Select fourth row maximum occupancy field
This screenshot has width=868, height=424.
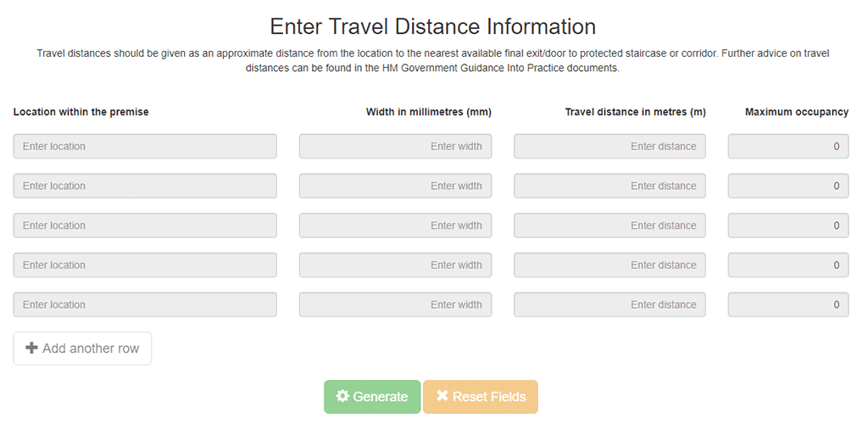(788, 265)
